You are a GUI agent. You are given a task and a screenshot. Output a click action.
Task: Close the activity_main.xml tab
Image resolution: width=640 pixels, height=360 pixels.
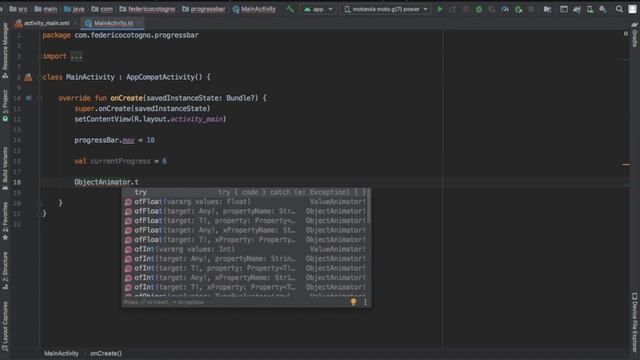pyautogui.click(x=76, y=23)
